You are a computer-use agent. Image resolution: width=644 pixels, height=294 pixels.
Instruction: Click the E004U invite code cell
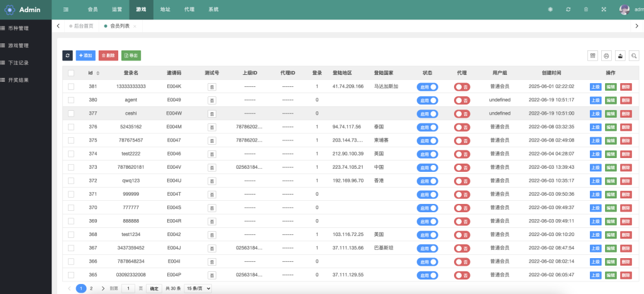pos(174,181)
